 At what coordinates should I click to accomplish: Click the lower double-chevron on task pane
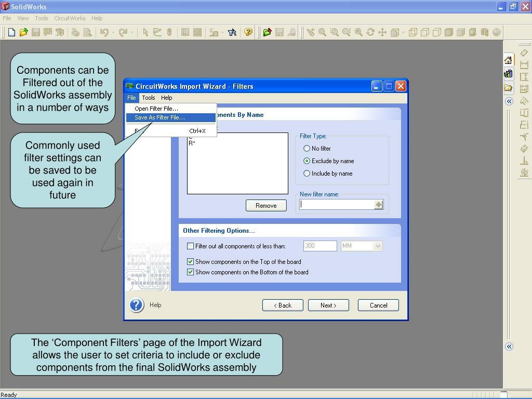509,347
